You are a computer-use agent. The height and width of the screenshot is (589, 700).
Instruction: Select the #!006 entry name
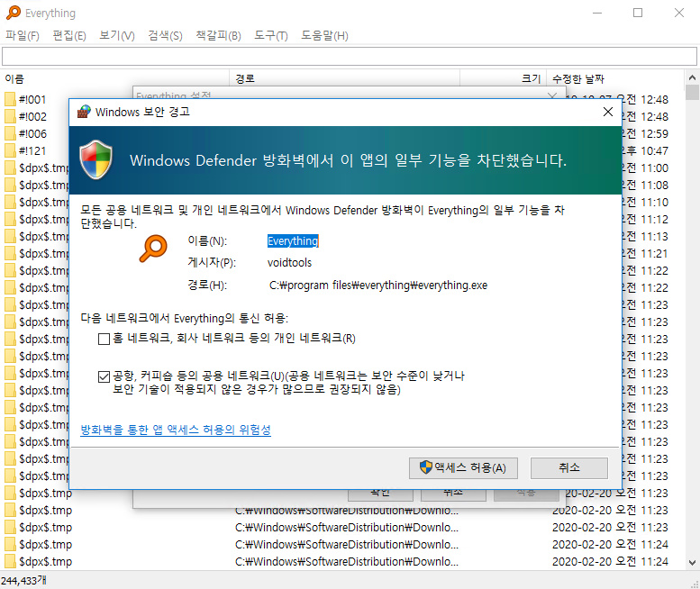click(32, 133)
